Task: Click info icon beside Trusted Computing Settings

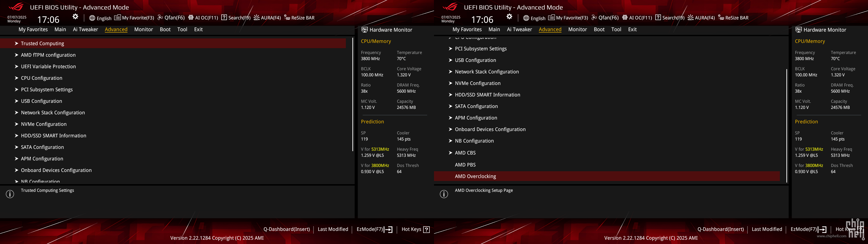Action: [x=10, y=194]
